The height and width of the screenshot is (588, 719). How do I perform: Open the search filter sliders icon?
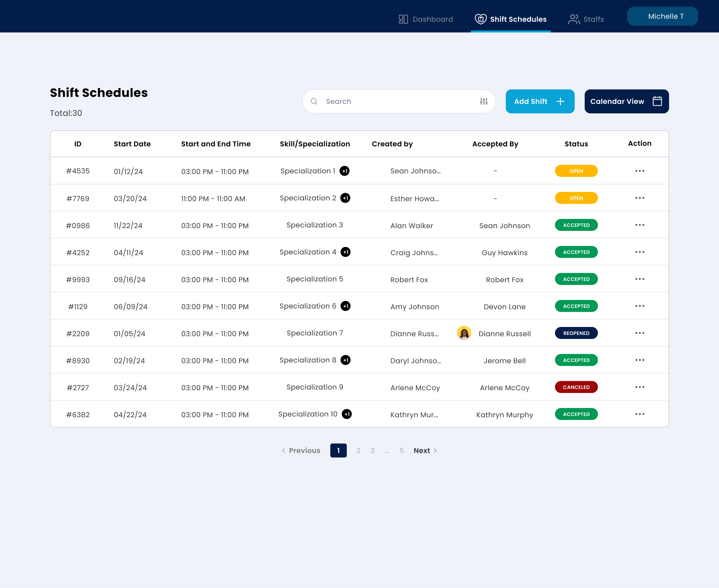[x=484, y=101]
